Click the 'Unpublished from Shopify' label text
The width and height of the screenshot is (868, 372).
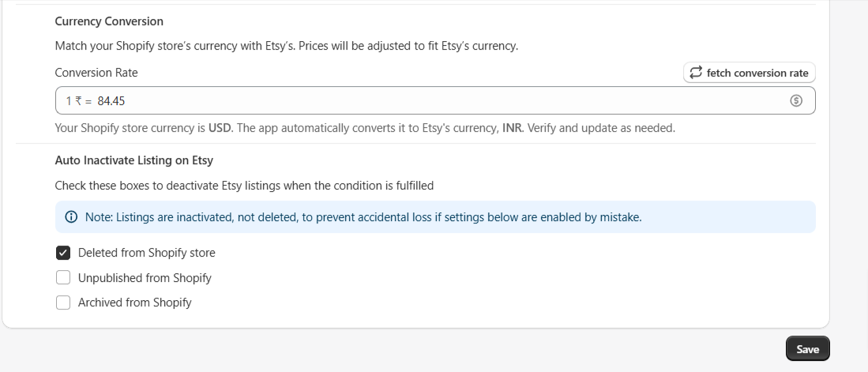(x=145, y=278)
